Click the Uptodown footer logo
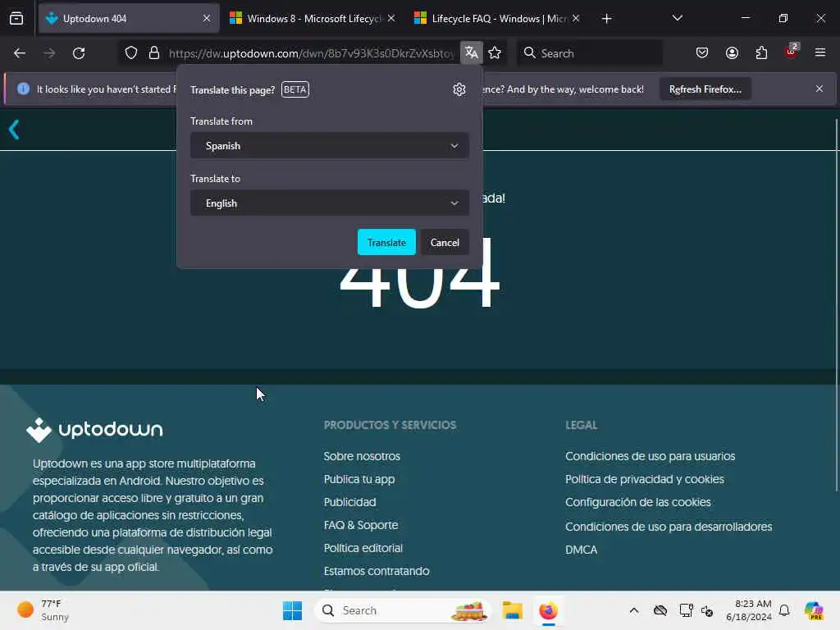This screenshot has width=840, height=630. click(x=95, y=430)
